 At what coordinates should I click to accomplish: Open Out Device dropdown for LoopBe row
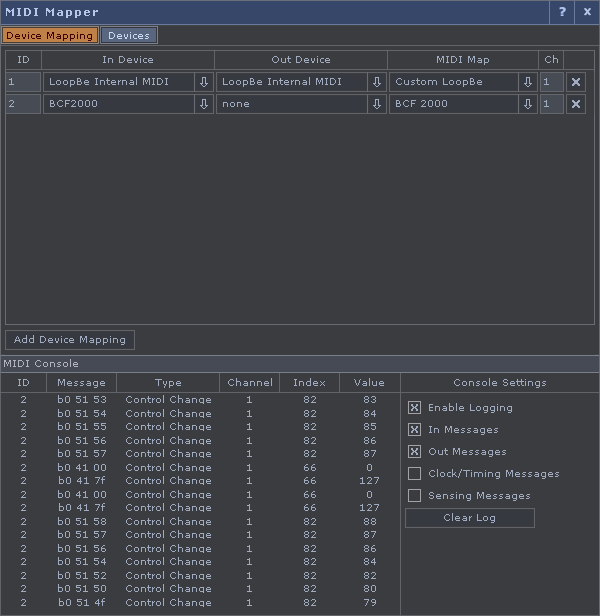click(377, 82)
